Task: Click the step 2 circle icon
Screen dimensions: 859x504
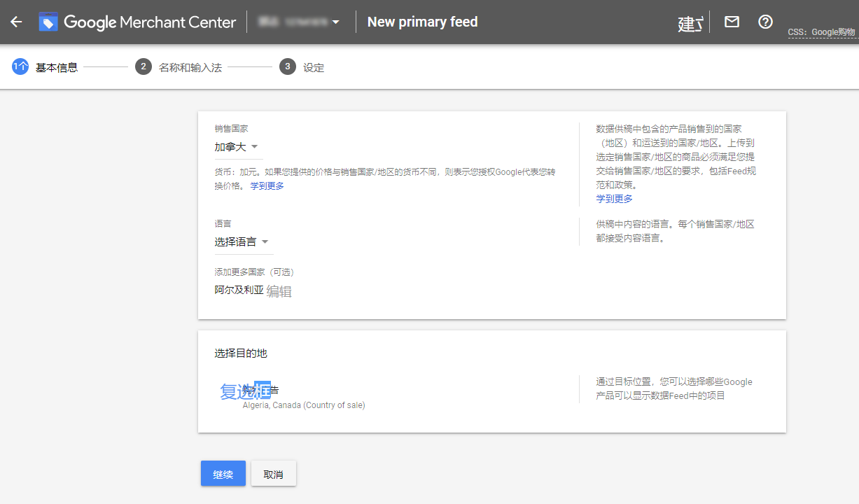Action: click(x=144, y=67)
